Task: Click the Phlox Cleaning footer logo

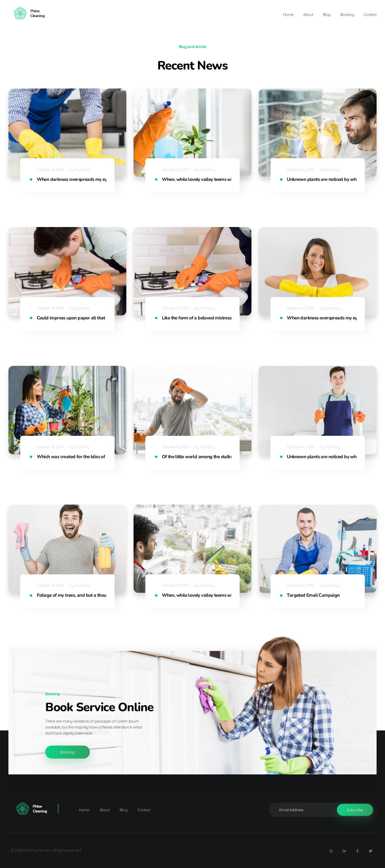Action: (x=32, y=808)
